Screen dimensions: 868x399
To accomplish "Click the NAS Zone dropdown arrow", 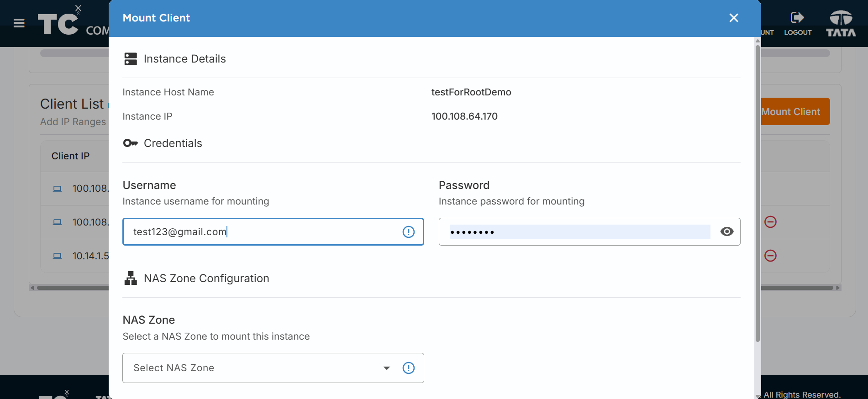I will pos(387,368).
